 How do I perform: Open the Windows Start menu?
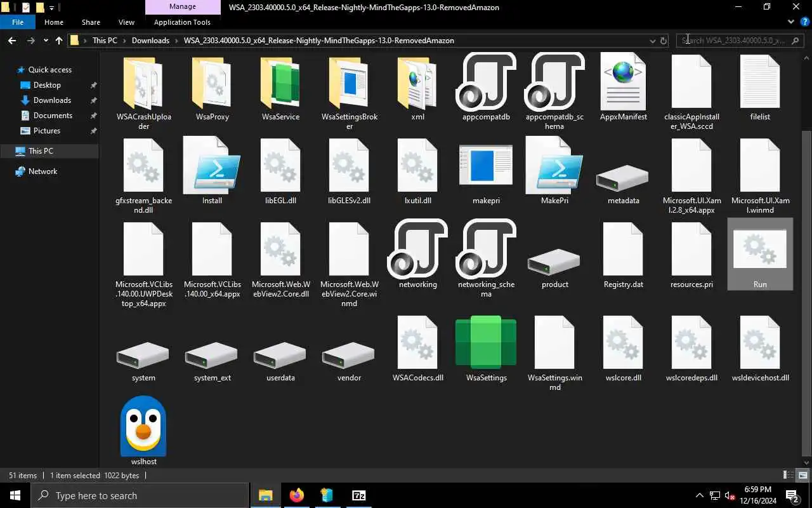pyautogui.click(x=15, y=495)
